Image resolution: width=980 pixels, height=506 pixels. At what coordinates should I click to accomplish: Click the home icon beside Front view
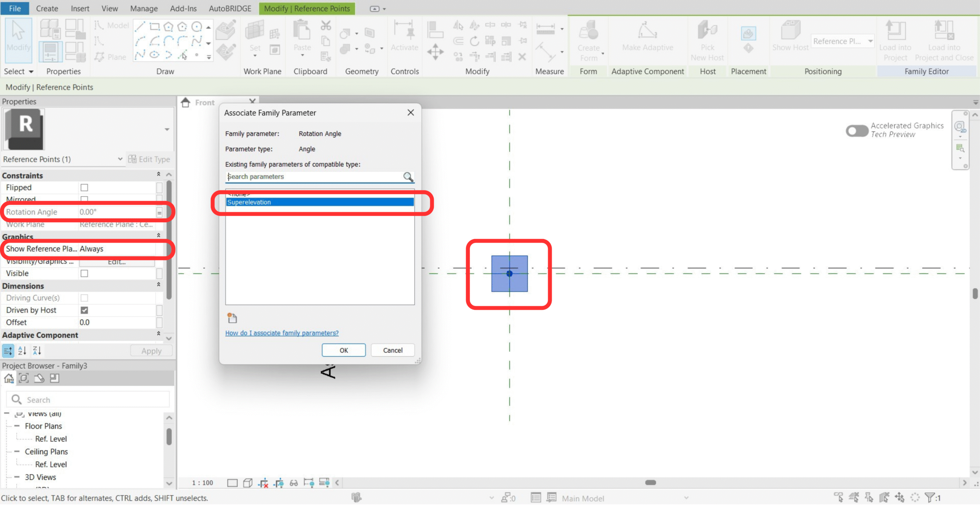186,103
